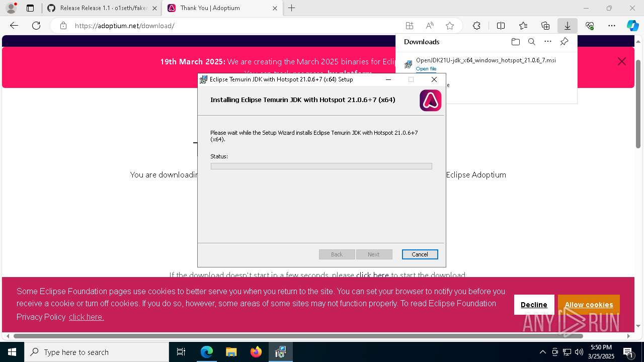
Task: Close the Adoptium tab
Action: [275, 8]
